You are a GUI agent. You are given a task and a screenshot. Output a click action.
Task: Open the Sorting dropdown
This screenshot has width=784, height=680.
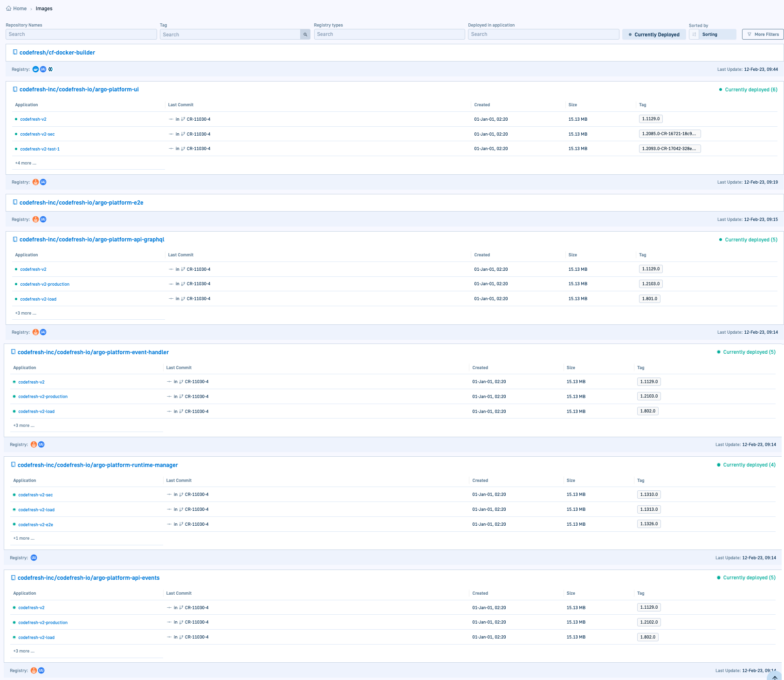[x=717, y=34]
